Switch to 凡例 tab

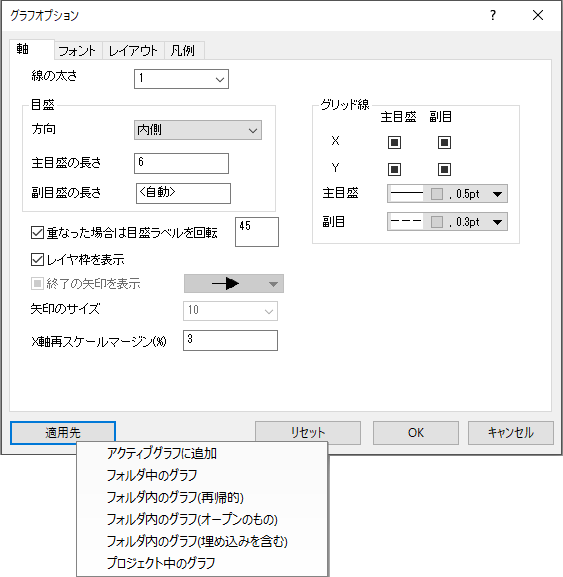click(183, 51)
